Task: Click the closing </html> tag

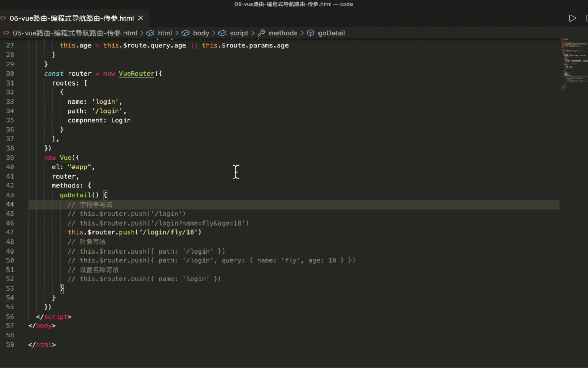Action: [42, 345]
